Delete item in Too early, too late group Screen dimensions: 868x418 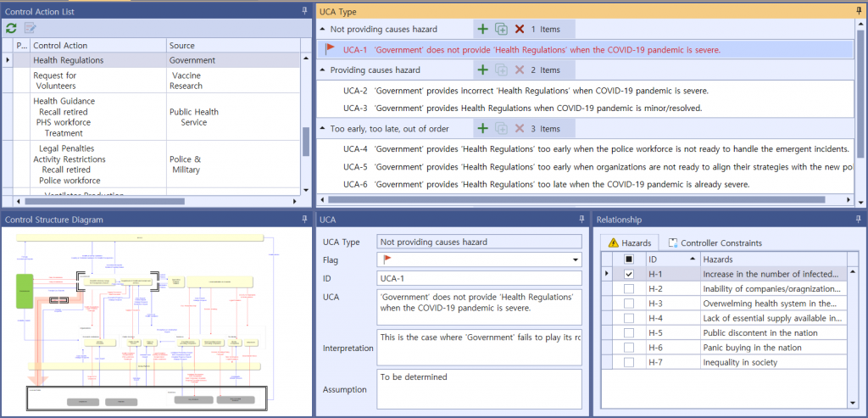520,128
